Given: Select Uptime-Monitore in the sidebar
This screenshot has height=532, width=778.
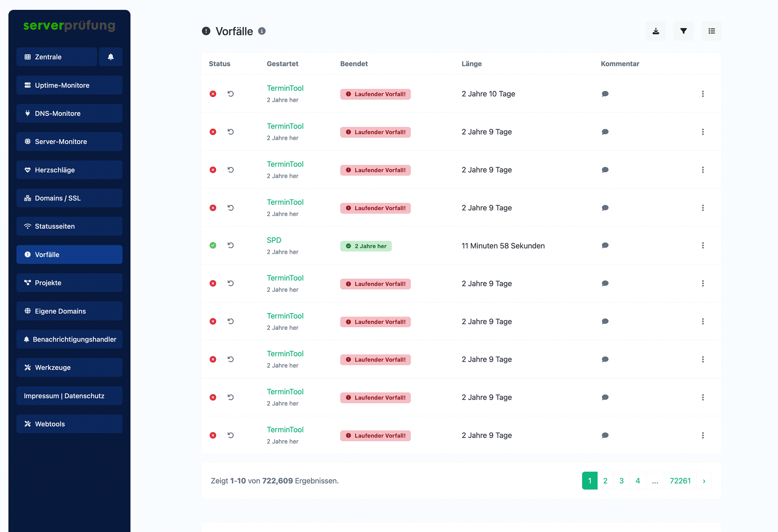Looking at the screenshot, I should click(x=69, y=85).
